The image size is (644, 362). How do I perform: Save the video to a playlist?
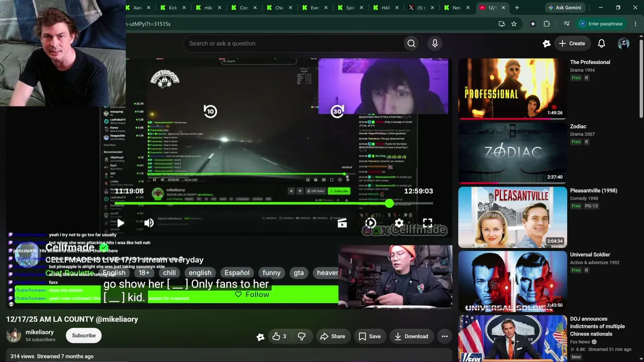(x=369, y=336)
